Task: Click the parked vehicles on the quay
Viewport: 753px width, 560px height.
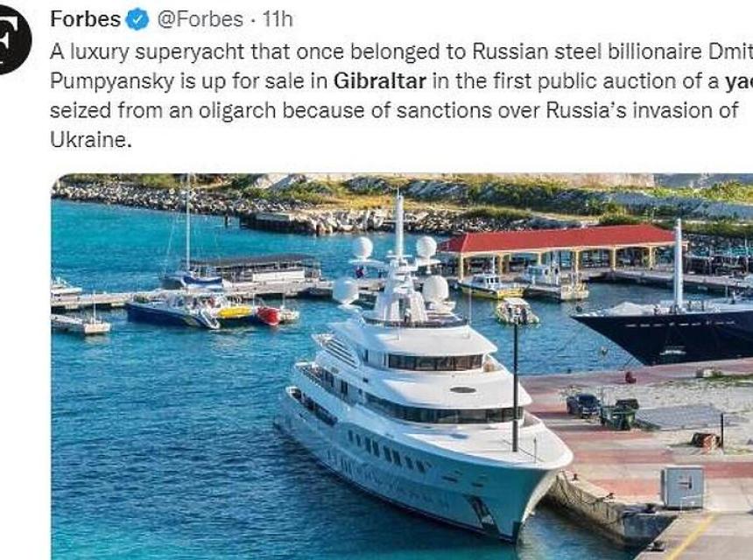Action: click(x=602, y=409)
